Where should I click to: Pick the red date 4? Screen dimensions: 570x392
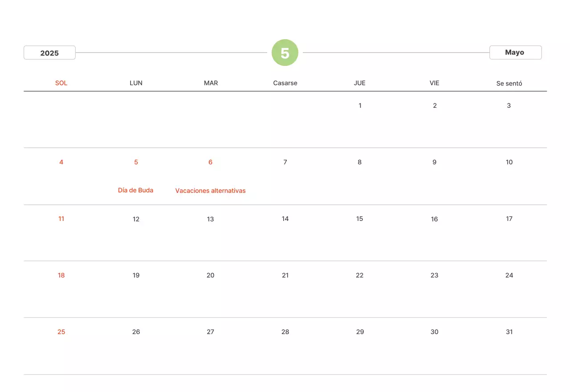[x=61, y=162]
